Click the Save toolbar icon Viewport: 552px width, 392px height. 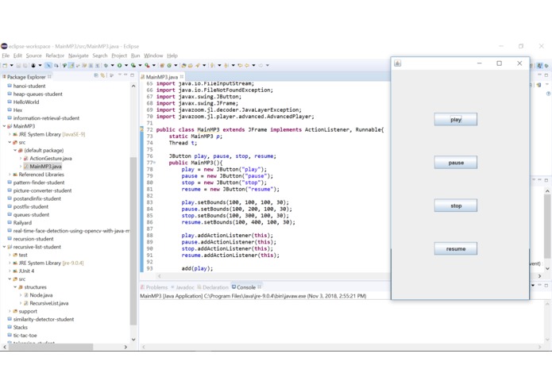18,65
